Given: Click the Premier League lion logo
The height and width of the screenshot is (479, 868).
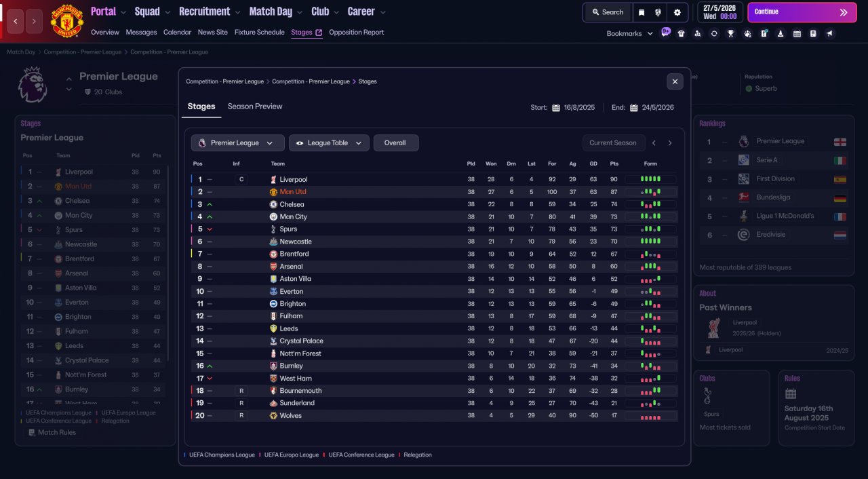Looking at the screenshot, I should click(x=32, y=84).
